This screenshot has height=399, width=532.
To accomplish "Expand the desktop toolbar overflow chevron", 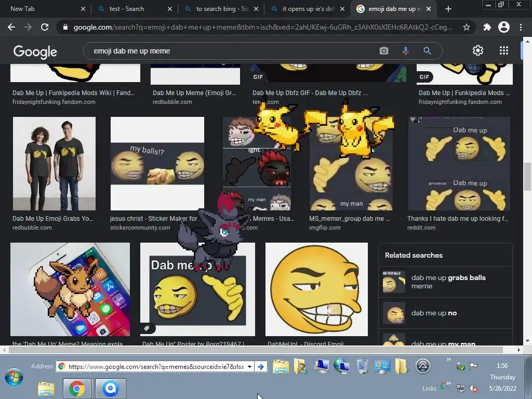I will [448, 360].
